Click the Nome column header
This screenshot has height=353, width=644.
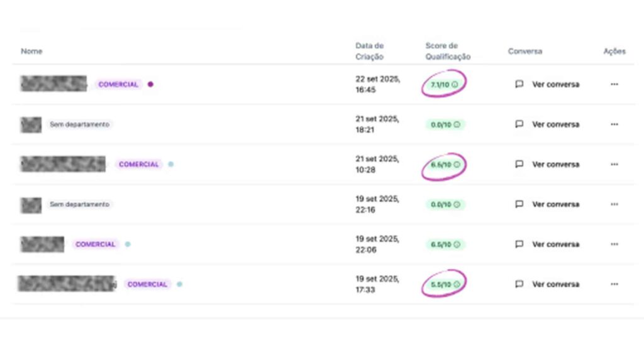(31, 52)
